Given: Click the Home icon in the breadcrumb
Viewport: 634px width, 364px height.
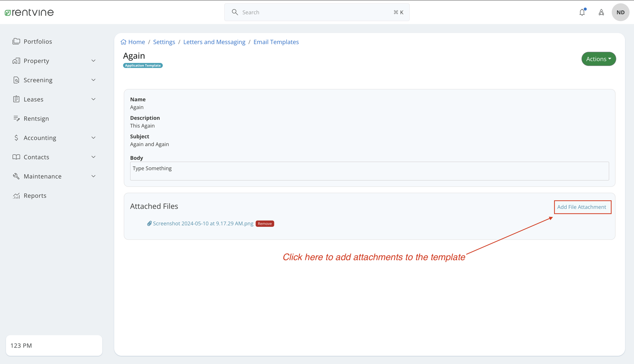Looking at the screenshot, I should (x=123, y=41).
